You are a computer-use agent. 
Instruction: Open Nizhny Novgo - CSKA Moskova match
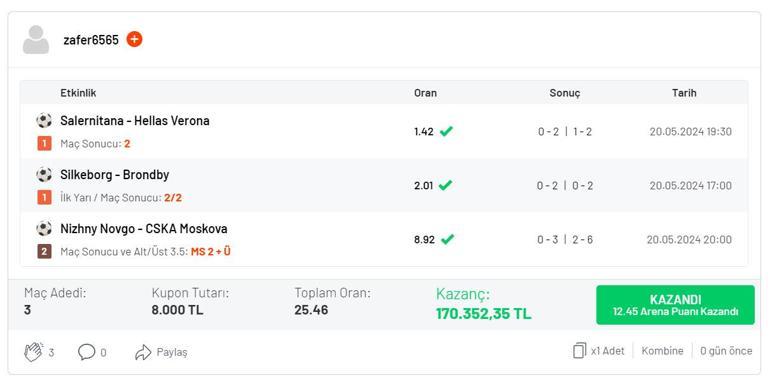click(x=143, y=228)
